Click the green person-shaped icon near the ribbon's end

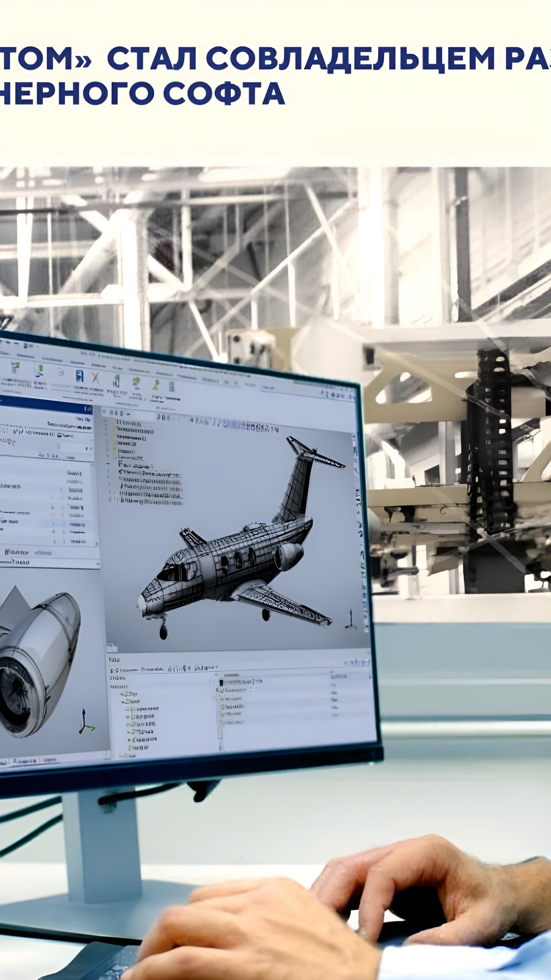156,384
